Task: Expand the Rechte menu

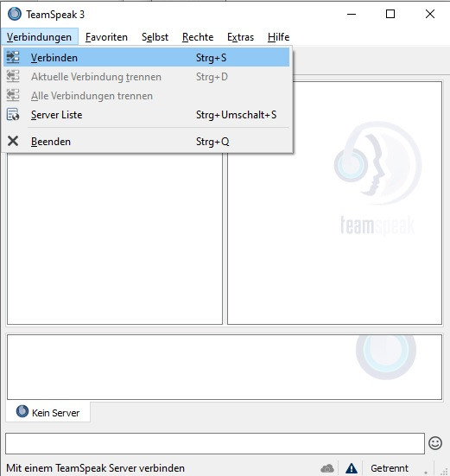Action: [198, 37]
